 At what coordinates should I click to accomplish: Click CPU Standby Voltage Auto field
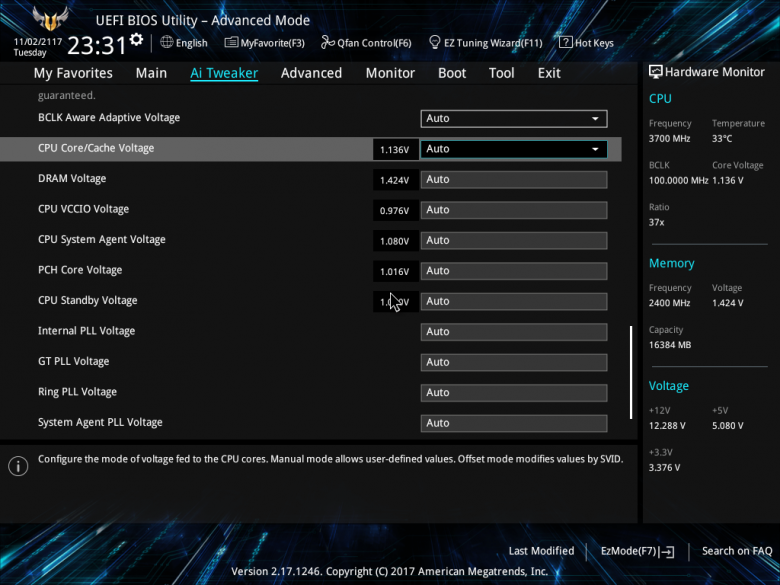(x=514, y=301)
